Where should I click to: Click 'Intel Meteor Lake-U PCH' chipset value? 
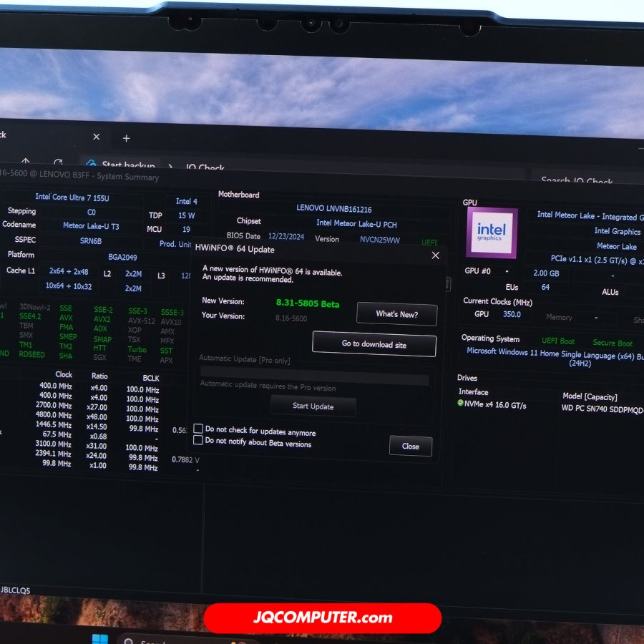pos(356,224)
